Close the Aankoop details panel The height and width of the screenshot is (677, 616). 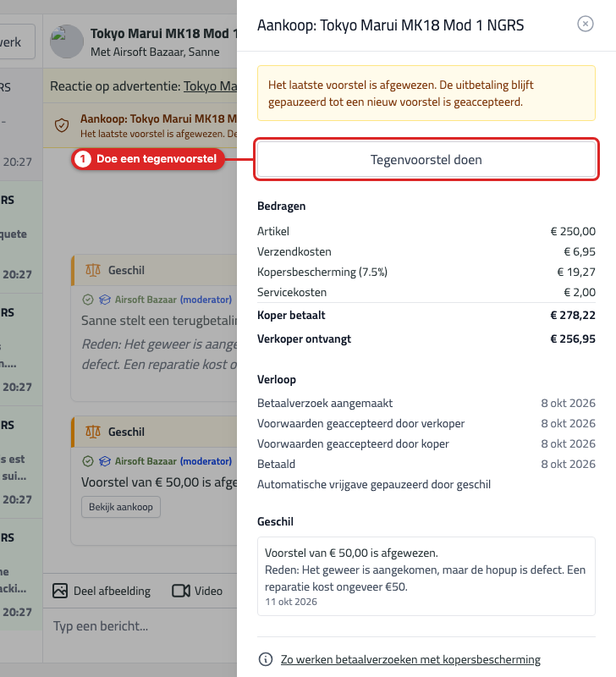(586, 24)
